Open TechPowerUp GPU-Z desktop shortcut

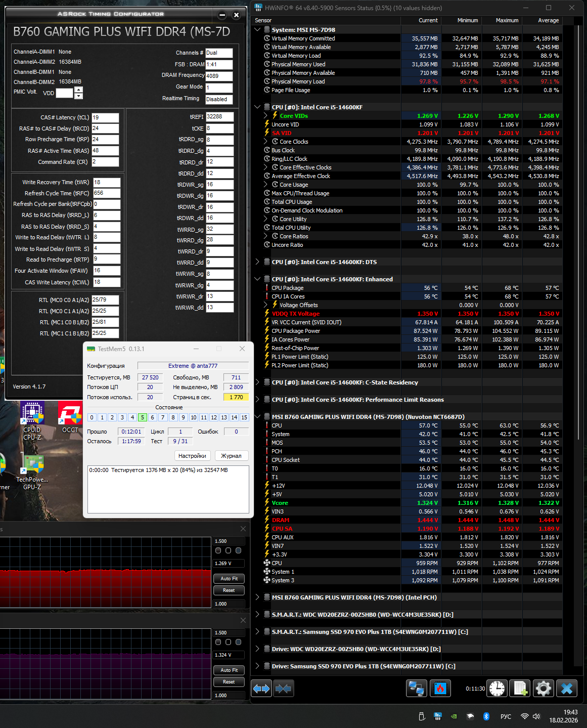(x=32, y=473)
